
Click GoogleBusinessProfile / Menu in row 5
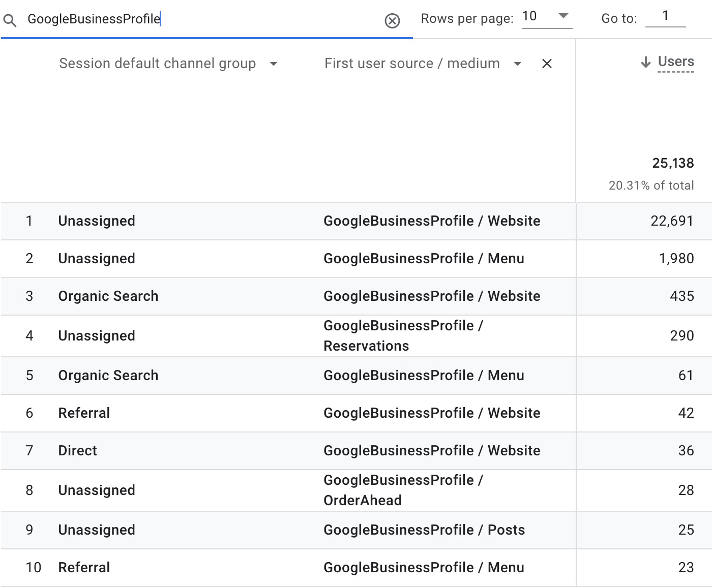[424, 376]
